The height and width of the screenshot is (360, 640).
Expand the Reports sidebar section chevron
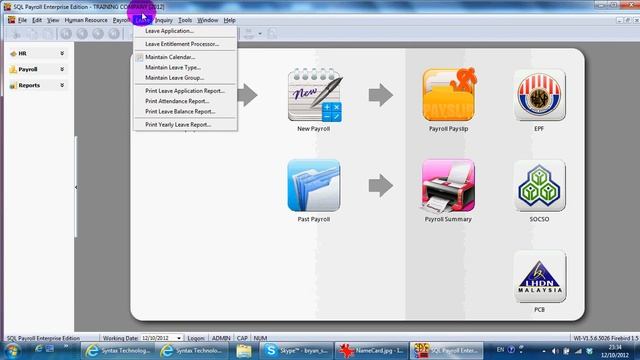tap(62, 85)
